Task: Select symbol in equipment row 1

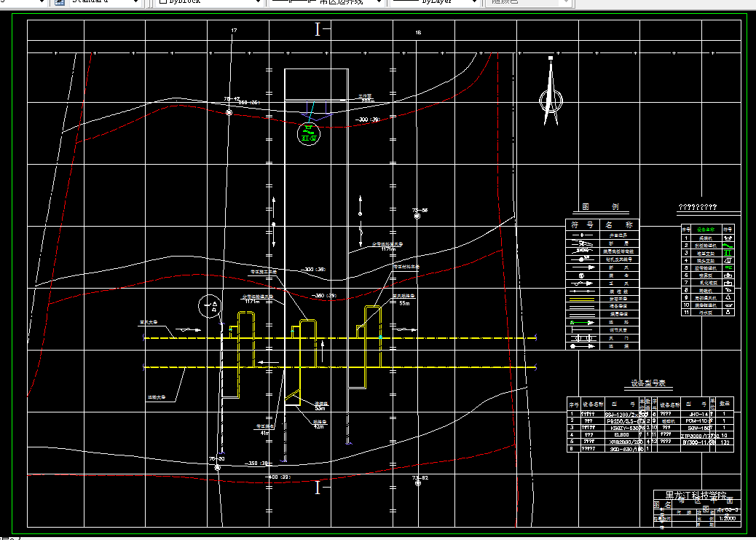Action: pyautogui.click(x=728, y=238)
